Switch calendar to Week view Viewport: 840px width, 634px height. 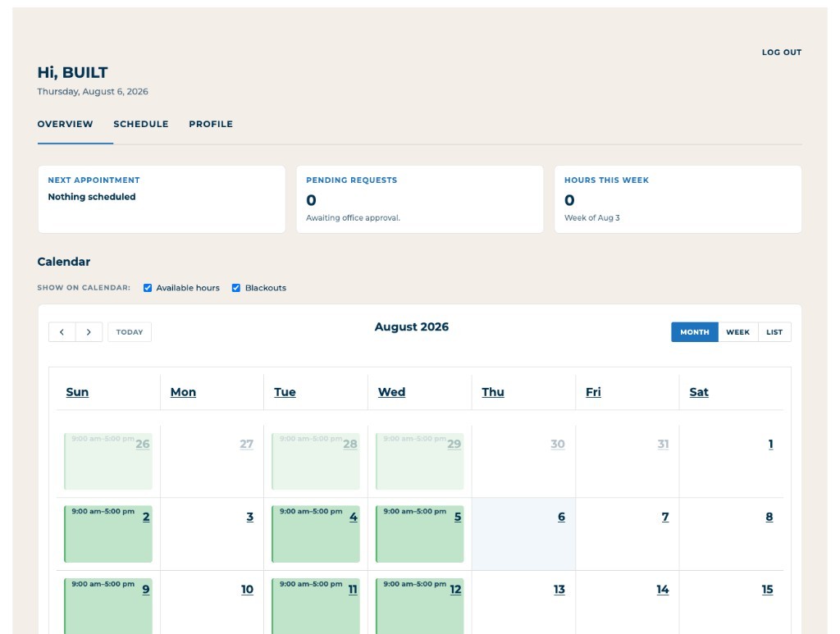737,332
